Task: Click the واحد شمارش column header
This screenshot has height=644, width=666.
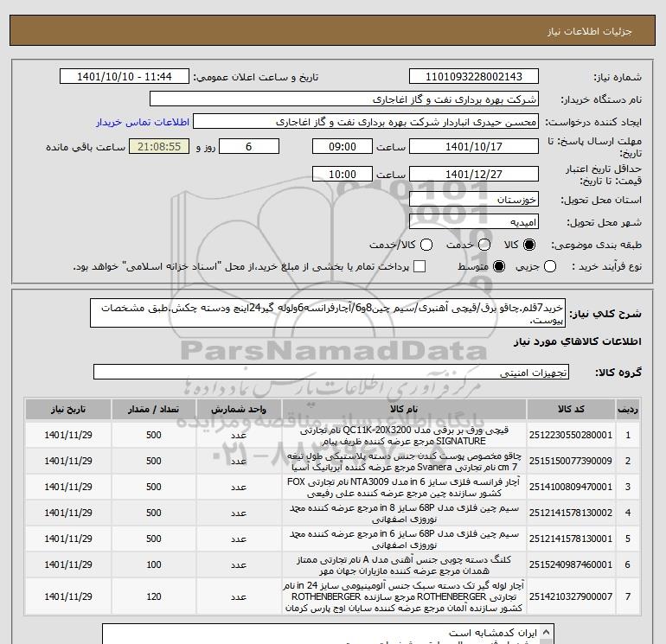Action: [x=239, y=409]
